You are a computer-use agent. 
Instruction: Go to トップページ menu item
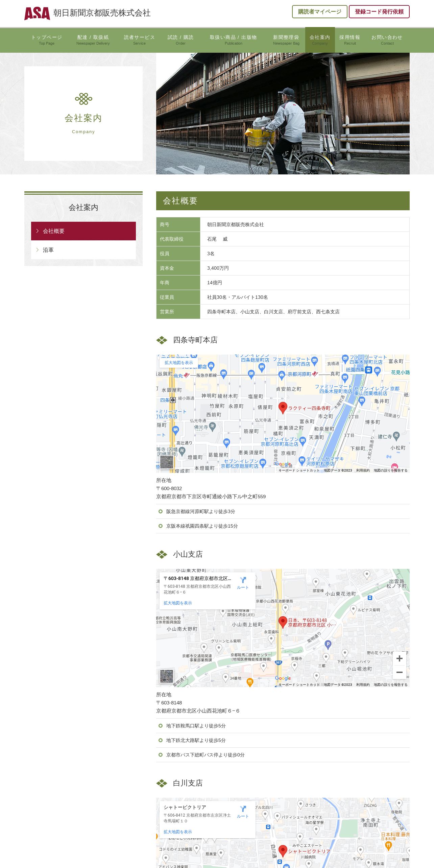coord(46,40)
